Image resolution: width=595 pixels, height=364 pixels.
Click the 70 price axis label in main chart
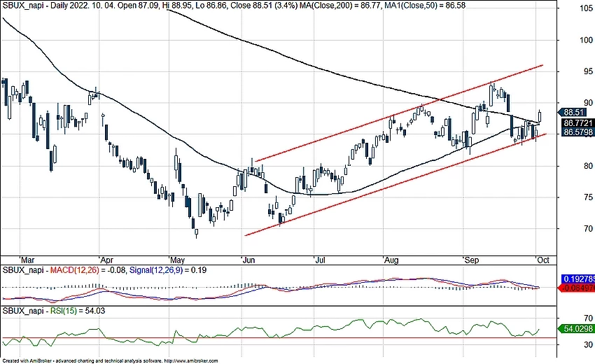click(588, 228)
